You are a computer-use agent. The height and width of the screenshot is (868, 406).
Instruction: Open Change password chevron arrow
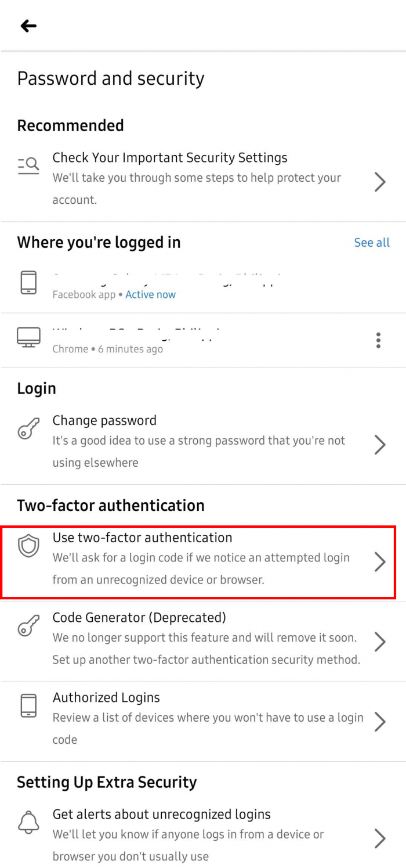pos(380,445)
